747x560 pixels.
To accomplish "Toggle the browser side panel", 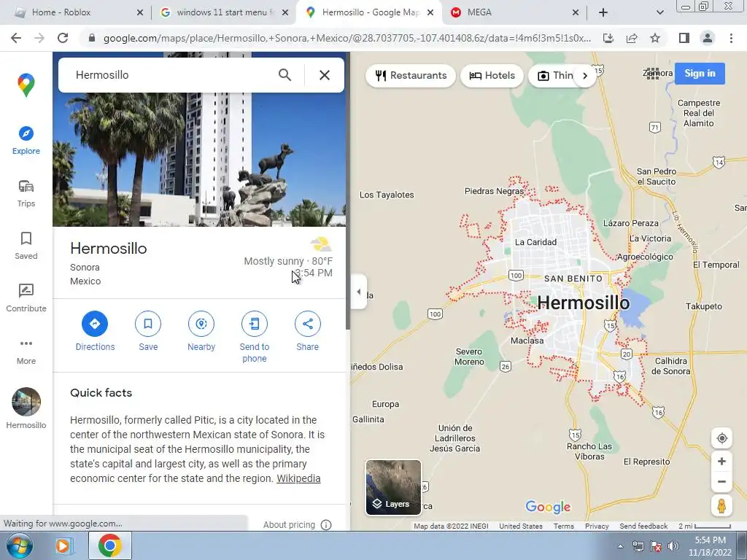I will 684,38.
